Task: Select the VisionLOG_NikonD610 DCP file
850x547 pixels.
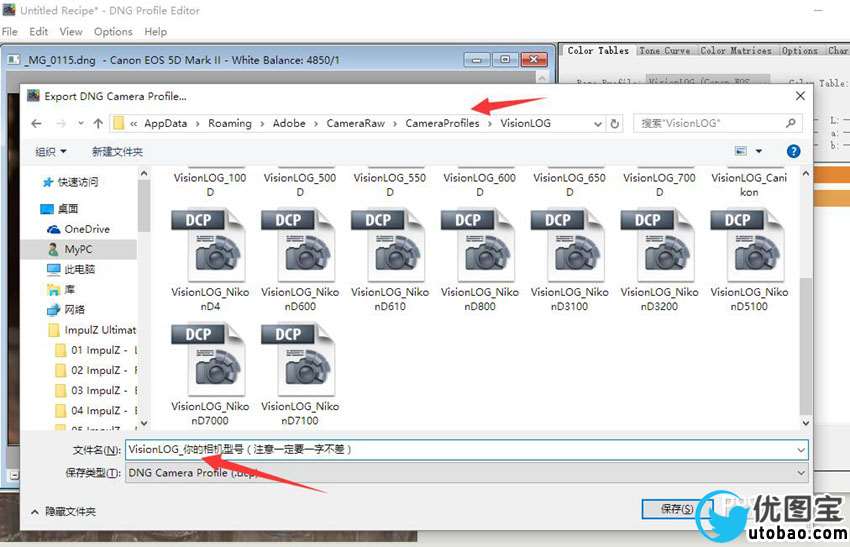Action: (390, 261)
